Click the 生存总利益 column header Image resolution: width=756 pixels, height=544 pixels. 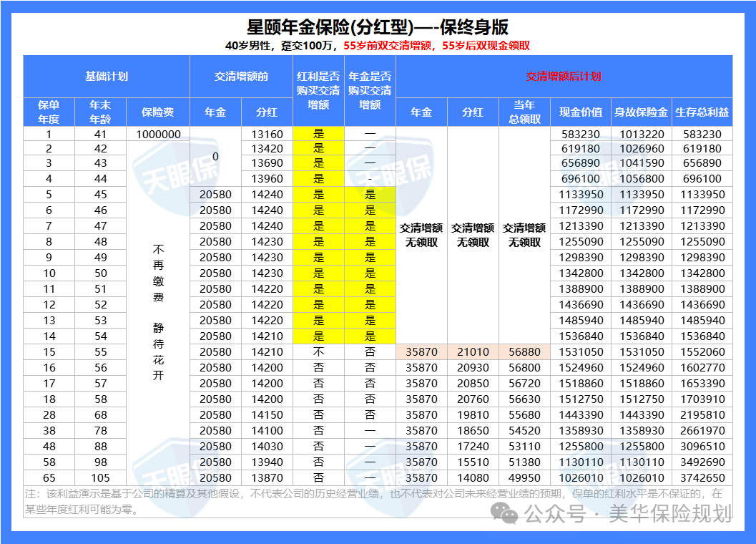(702, 112)
